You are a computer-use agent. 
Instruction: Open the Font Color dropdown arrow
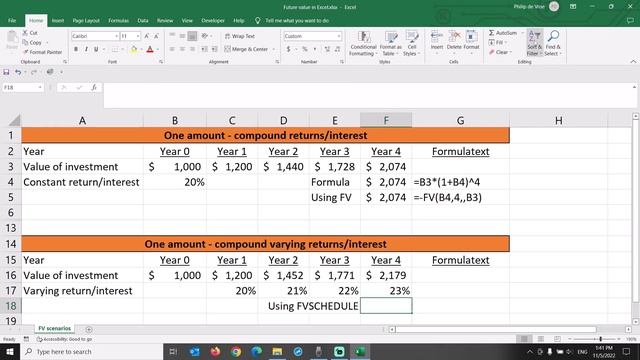(x=158, y=49)
